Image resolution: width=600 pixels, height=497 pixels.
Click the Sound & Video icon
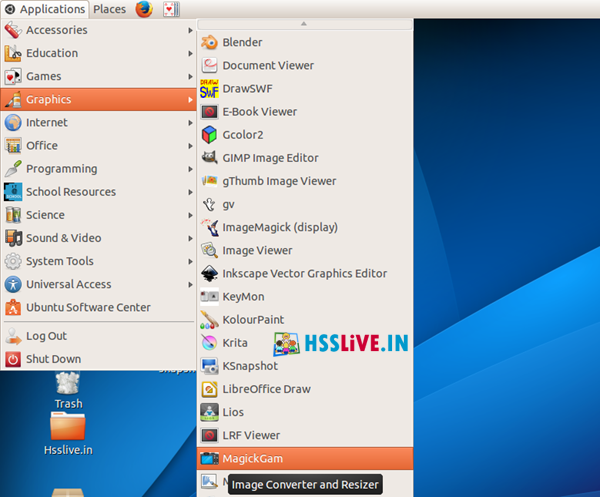tap(13, 238)
